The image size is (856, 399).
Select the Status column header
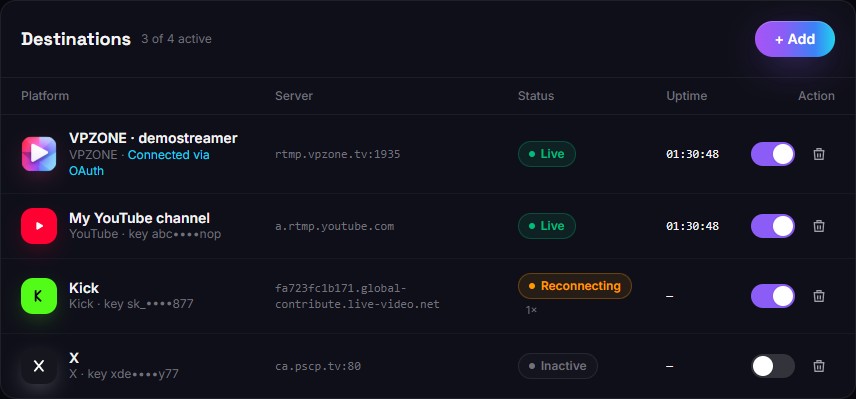click(x=536, y=96)
